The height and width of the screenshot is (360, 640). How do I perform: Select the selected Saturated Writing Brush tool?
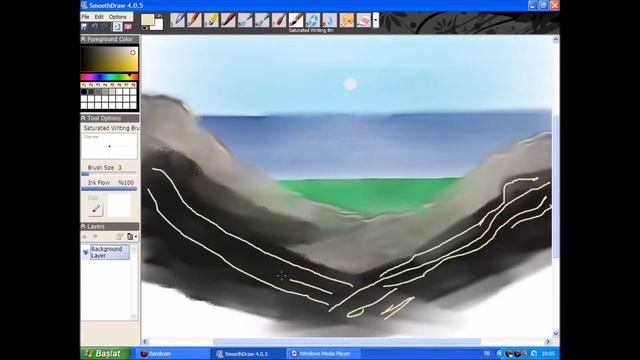pos(296,20)
